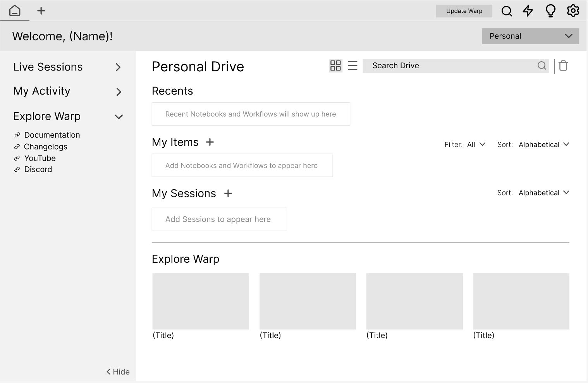Click the My Items heading
The width and height of the screenshot is (588, 383).
175,142
